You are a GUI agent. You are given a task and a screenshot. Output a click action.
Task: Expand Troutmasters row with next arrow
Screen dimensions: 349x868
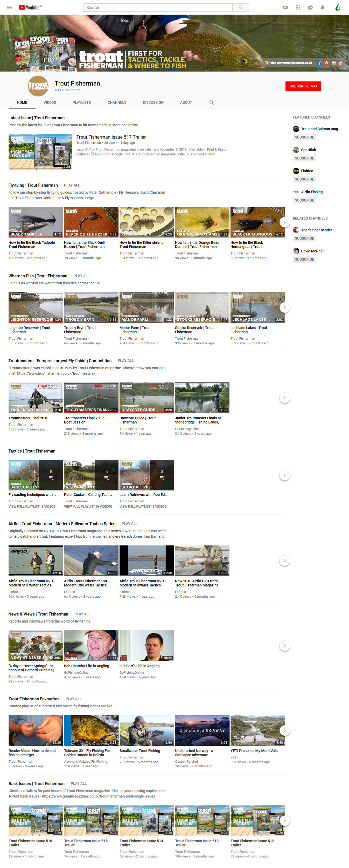coord(284,398)
